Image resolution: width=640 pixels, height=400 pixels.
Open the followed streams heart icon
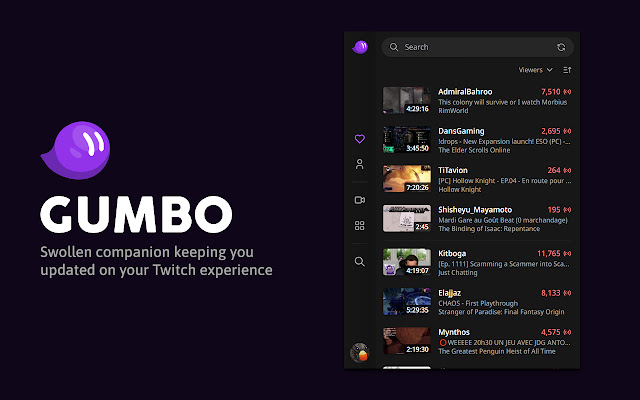tap(360, 139)
